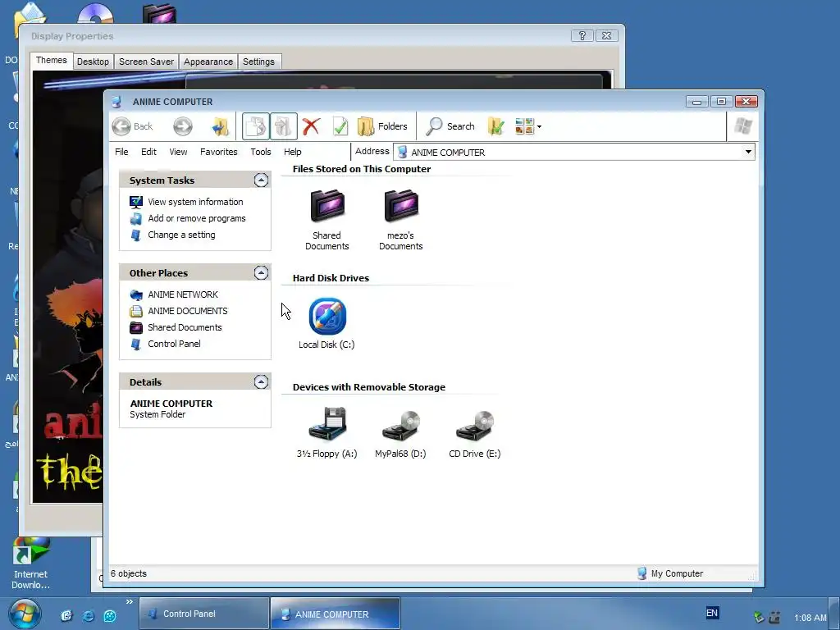The width and height of the screenshot is (840, 630).
Task: Open the Search pane
Action: (450, 126)
